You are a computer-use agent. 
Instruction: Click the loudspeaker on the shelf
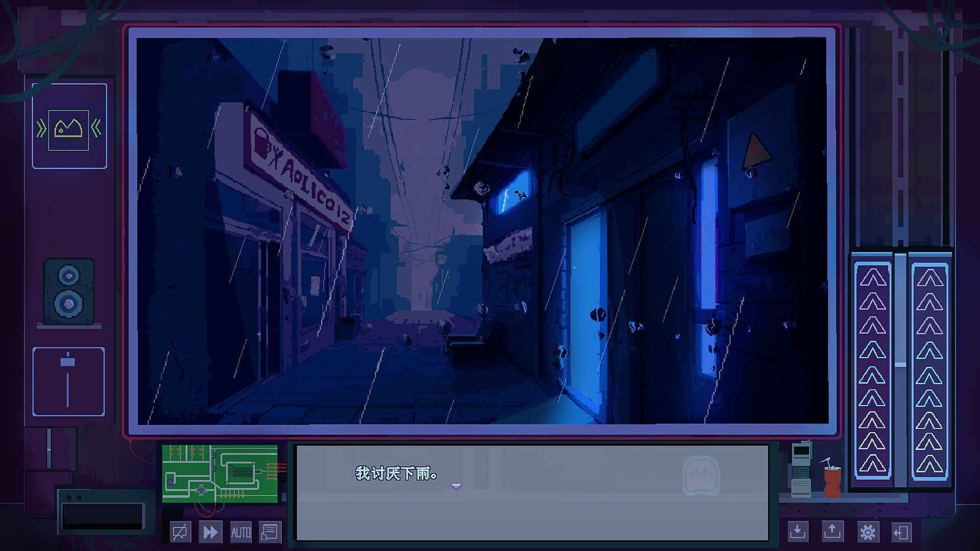[69, 292]
